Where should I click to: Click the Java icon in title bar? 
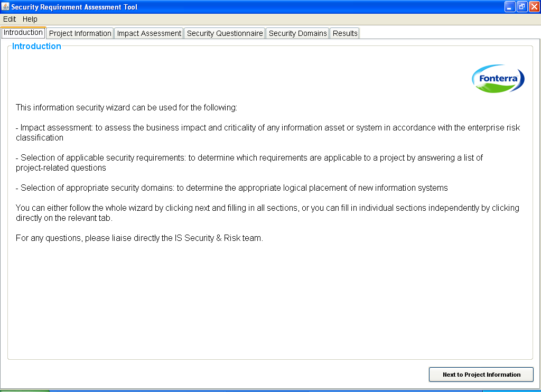pyautogui.click(x=5, y=6)
